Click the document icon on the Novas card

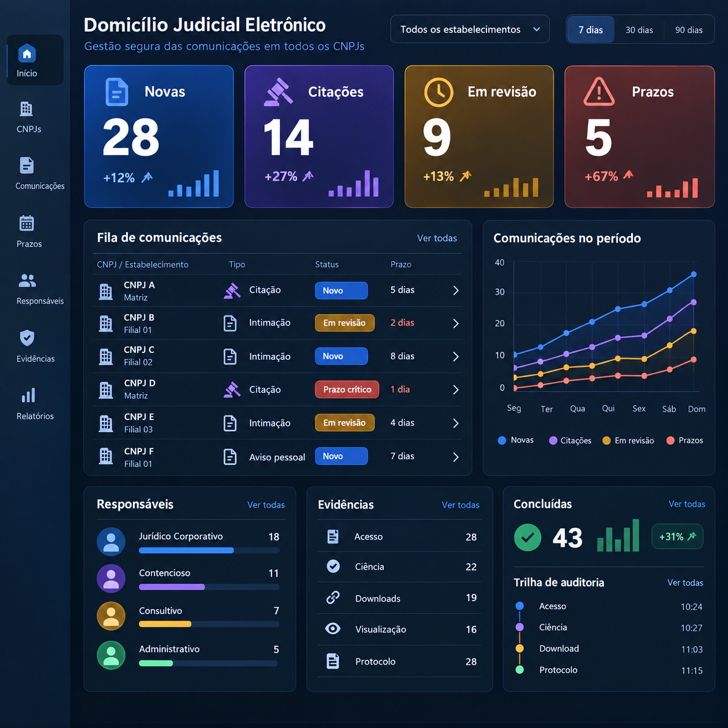pyautogui.click(x=117, y=92)
